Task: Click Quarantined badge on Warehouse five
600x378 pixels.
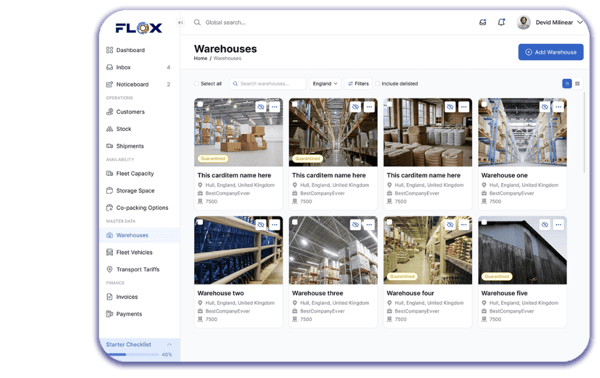Action: (x=497, y=276)
